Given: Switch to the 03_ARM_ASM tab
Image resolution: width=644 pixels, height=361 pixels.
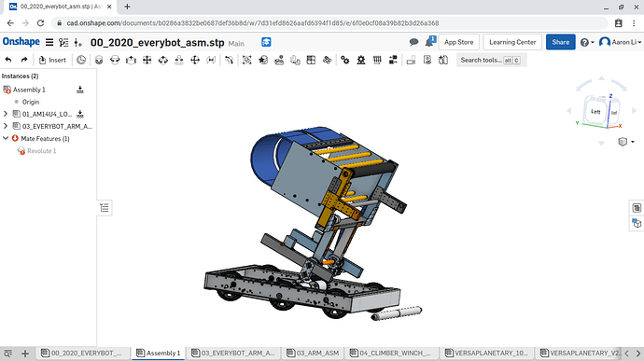Looking at the screenshot, I should click(x=313, y=353).
